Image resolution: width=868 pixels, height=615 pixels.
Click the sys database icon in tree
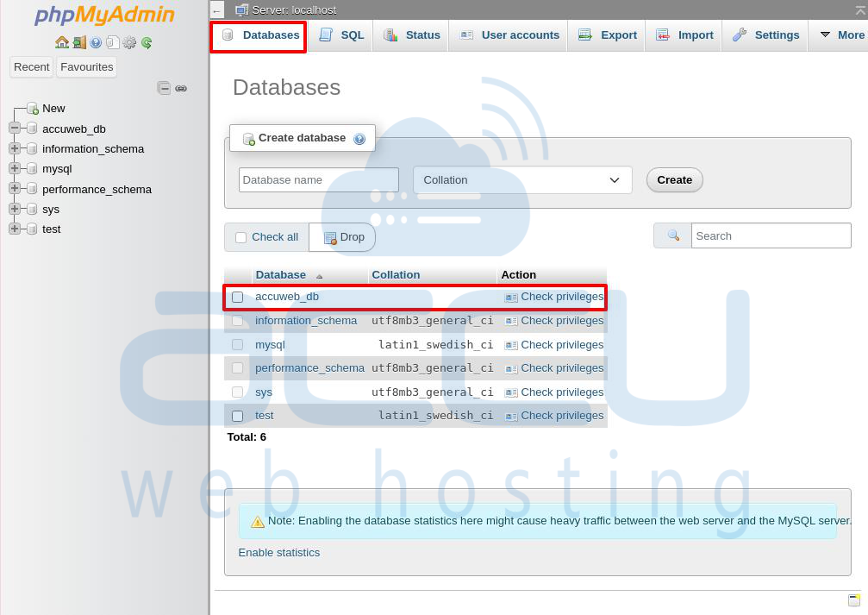tap(32, 209)
